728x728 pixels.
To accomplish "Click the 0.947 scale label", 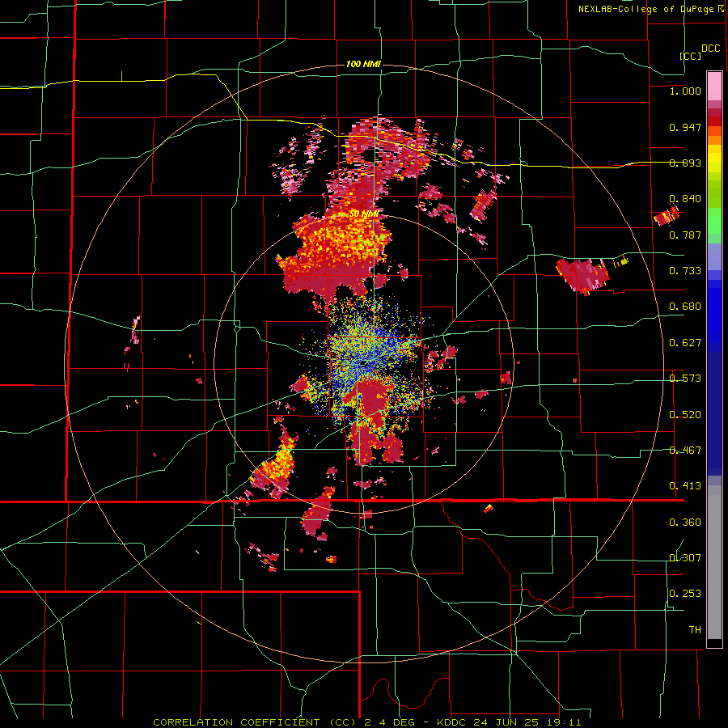I will [685, 127].
